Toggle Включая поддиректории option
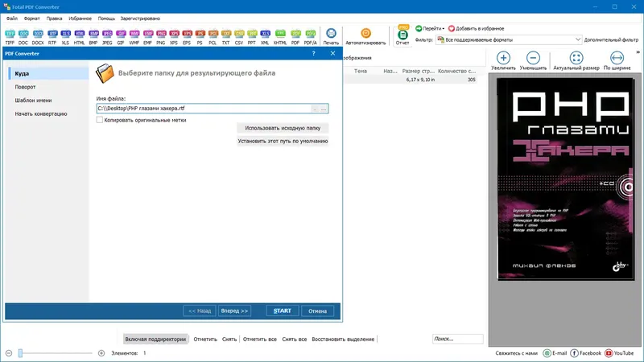Image resolution: width=644 pixels, height=362 pixels. click(155, 339)
